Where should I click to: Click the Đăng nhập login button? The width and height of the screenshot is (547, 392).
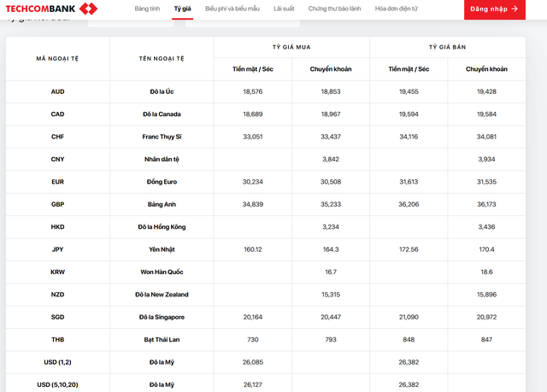[495, 9]
